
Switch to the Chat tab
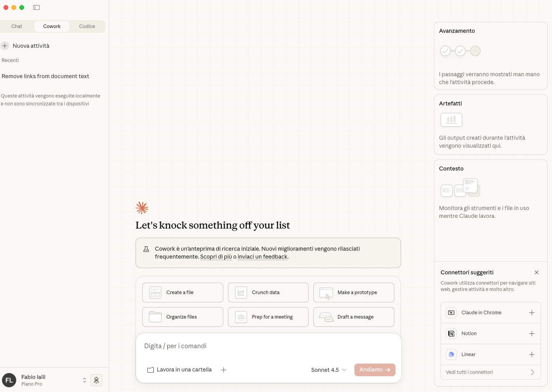pos(17,26)
